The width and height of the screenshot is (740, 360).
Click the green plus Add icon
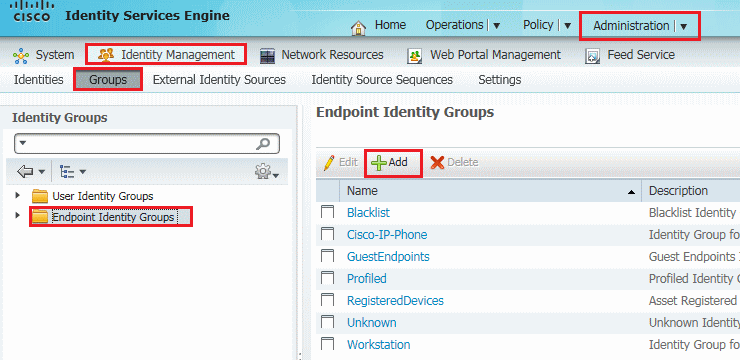(378, 162)
